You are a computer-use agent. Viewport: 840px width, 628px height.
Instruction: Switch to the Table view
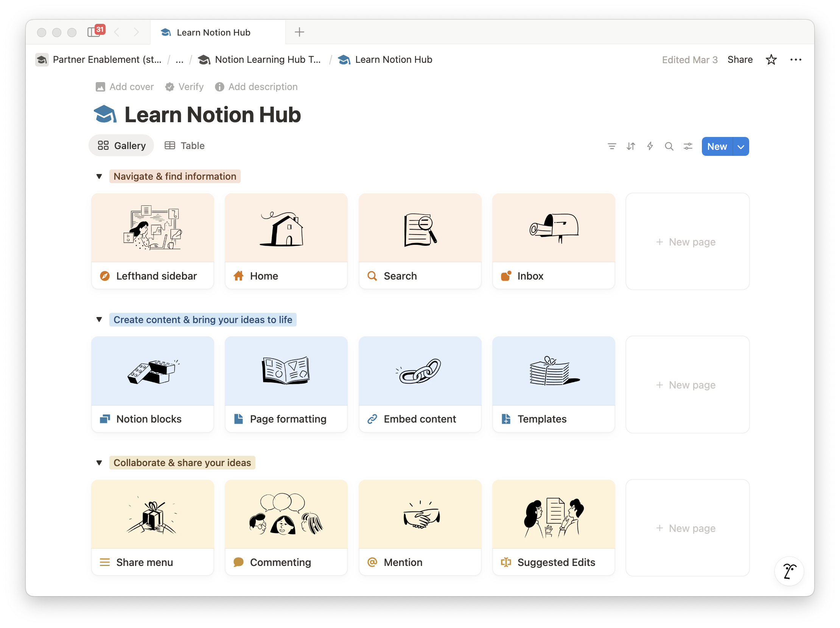point(185,145)
